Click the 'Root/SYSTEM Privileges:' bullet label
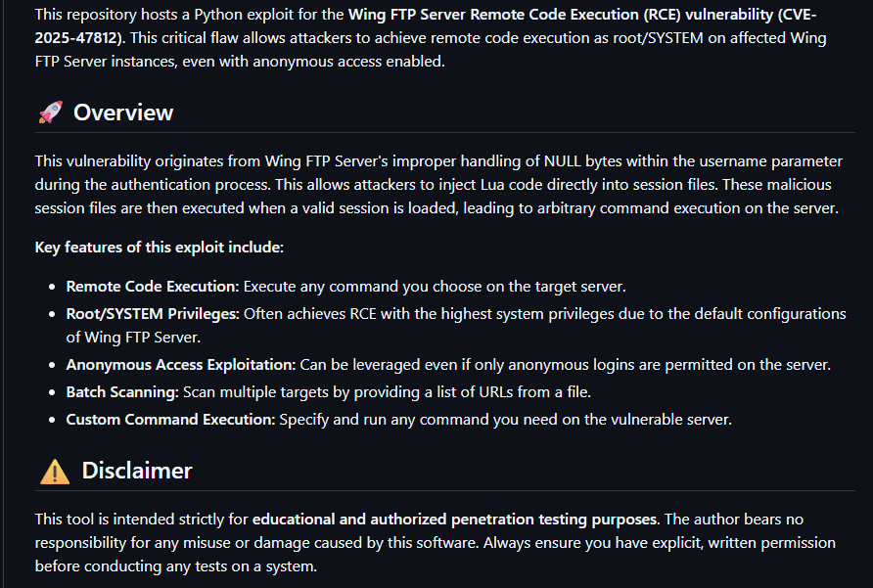The width and height of the screenshot is (873, 588). [153, 314]
